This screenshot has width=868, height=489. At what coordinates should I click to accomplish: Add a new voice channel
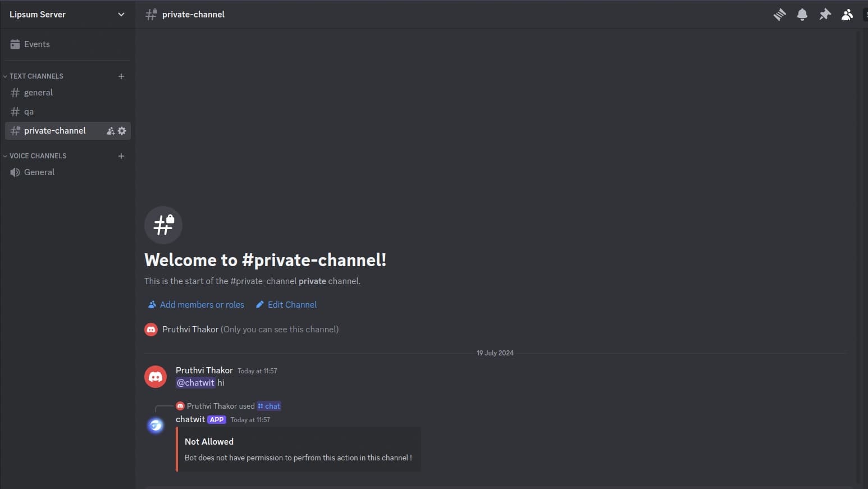tap(121, 156)
